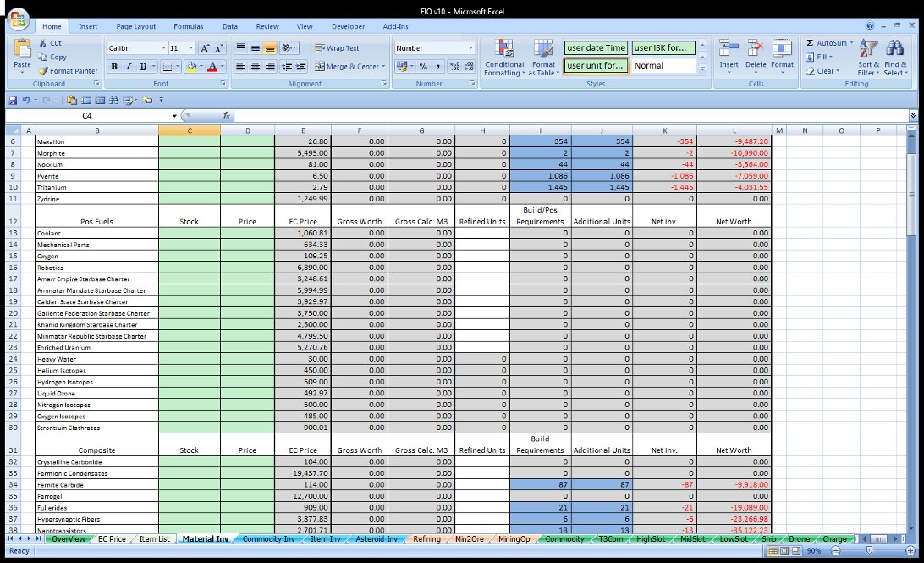Click the Name Box showing C4
Screen dimensions: 924x563
click(x=87, y=115)
